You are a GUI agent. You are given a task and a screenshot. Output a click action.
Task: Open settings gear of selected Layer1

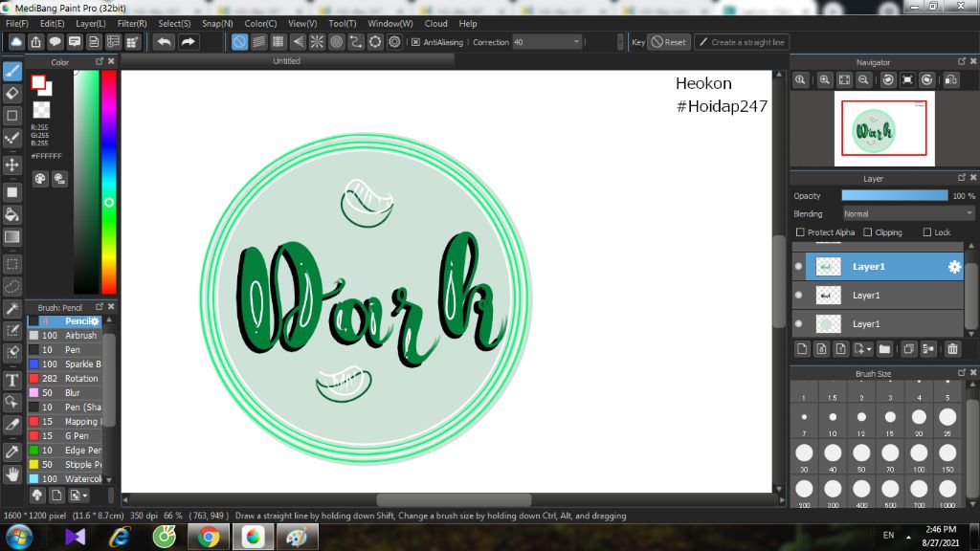click(954, 267)
